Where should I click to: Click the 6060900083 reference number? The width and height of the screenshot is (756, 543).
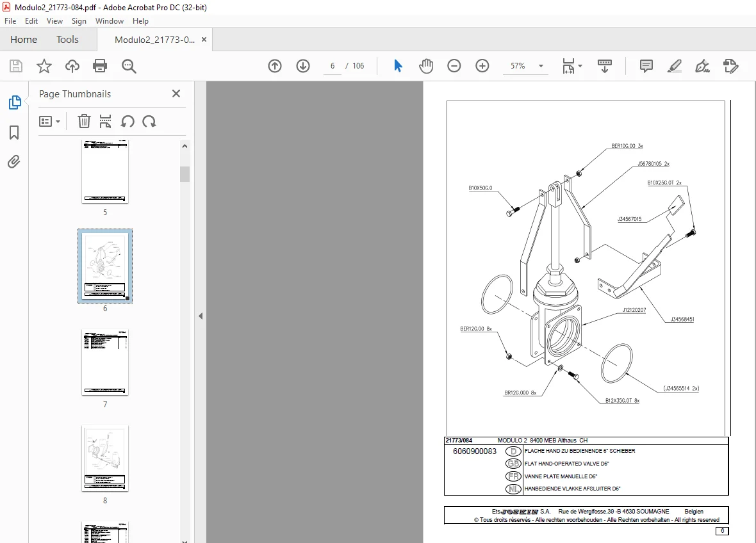coord(475,451)
